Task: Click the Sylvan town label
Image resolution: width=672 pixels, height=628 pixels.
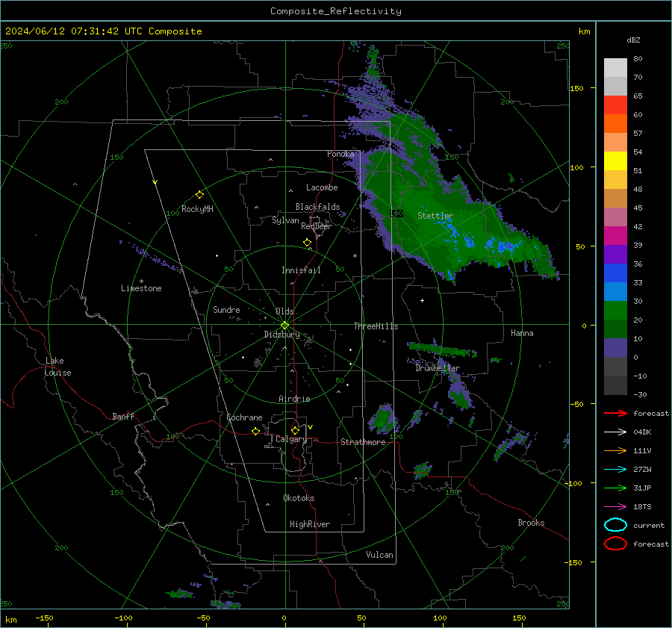Action: coord(285,220)
